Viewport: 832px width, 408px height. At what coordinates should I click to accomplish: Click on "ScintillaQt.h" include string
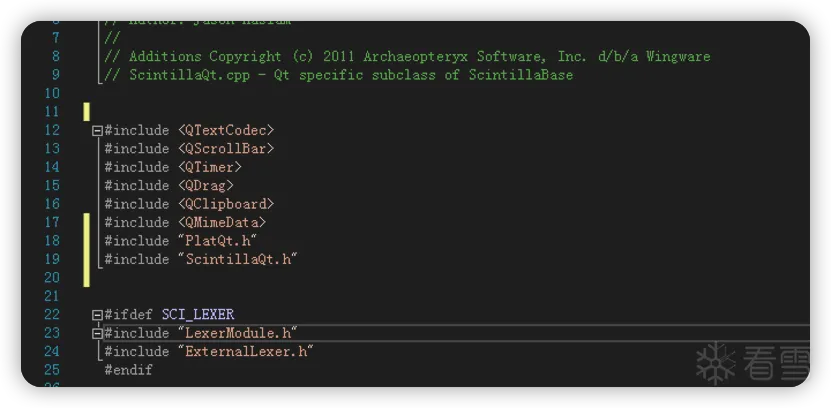pyautogui.click(x=238, y=259)
